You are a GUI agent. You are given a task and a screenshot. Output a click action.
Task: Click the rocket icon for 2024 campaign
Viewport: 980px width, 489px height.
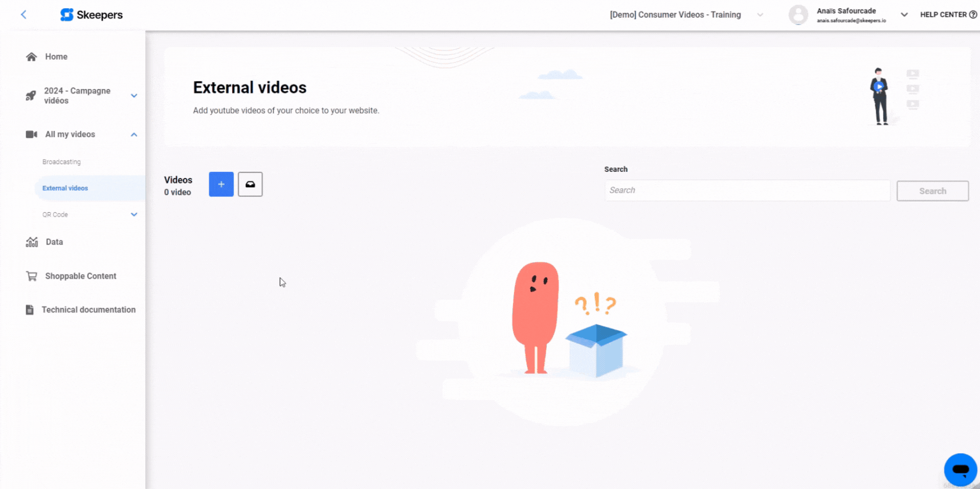(x=31, y=96)
